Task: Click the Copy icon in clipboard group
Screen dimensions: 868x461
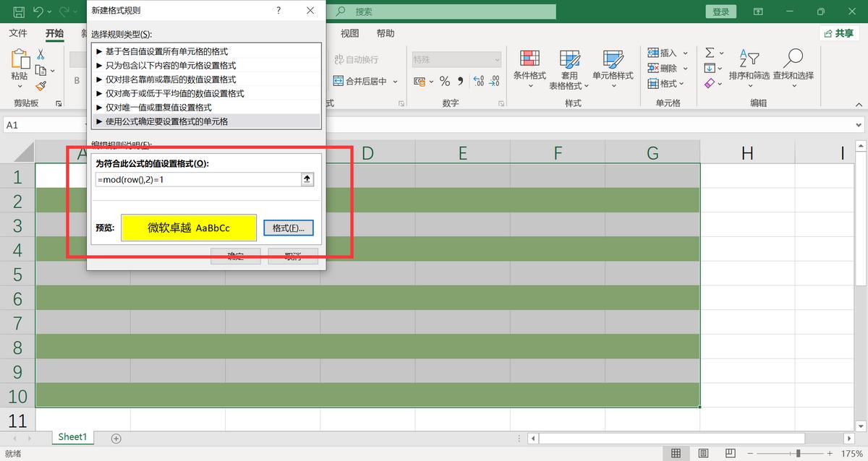Action: pos(41,70)
